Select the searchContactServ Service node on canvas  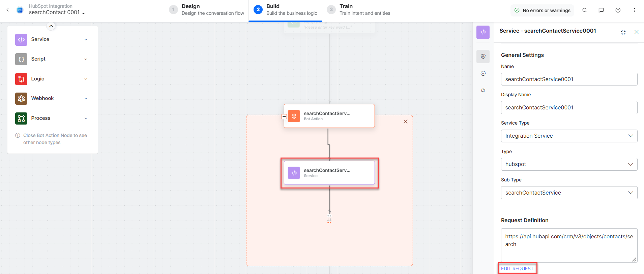pos(329,173)
